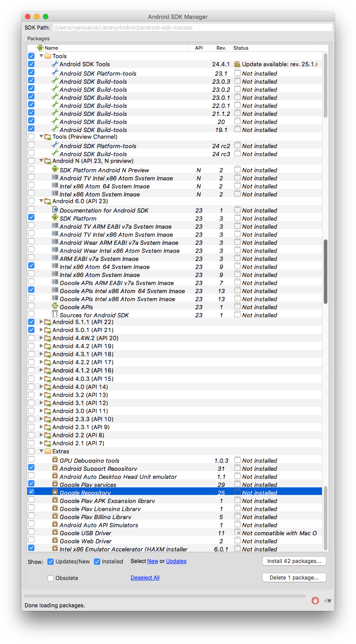Click the Deselect All link
The image size is (356, 644).
pos(145,578)
